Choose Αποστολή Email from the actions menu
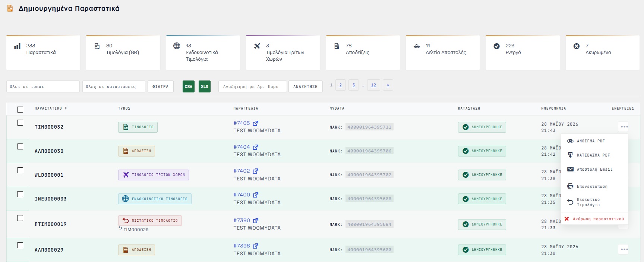 click(594, 169)
